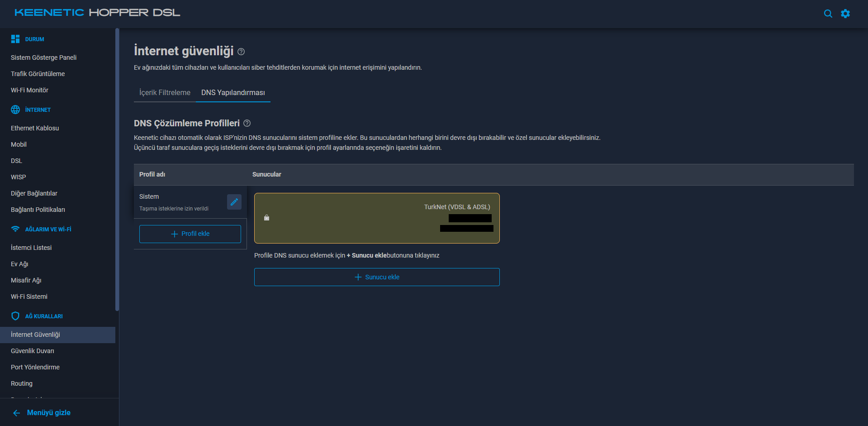The height and width of the screenshot is (426, 868).
Task: Open help icon beside DNS Çözümleme Profilleri
Action: (x=247, y=123)
